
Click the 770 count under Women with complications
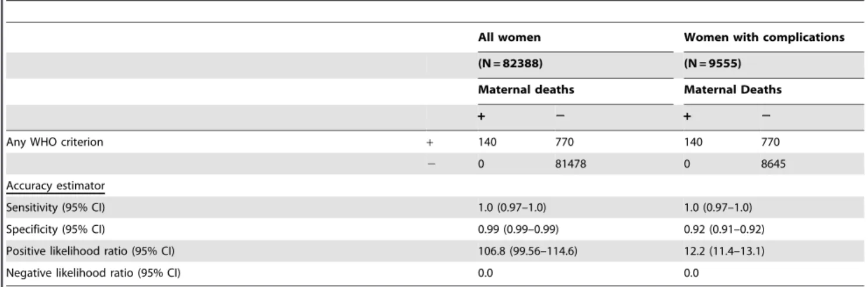pos(771,141)
